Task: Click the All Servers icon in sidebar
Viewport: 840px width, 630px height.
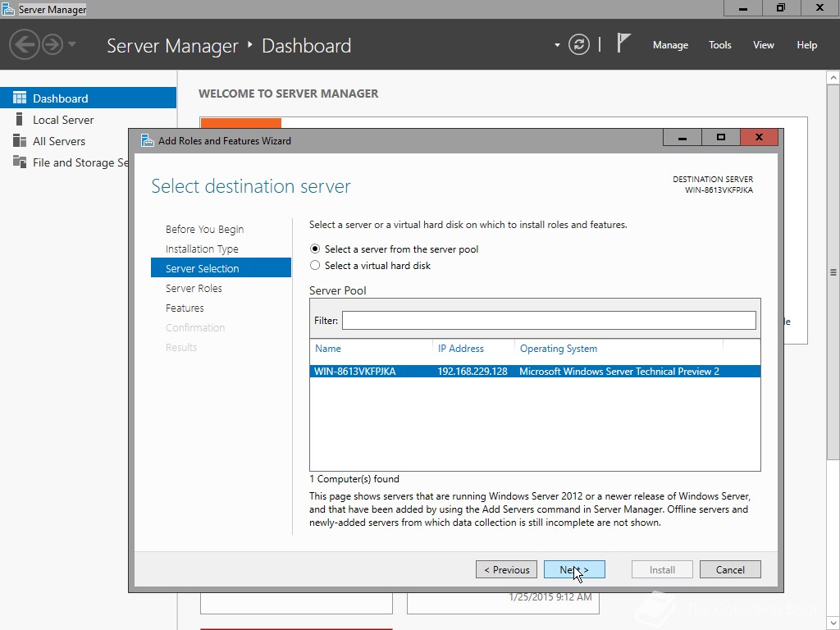Action: pyautogui.click(x=20, y=140)
